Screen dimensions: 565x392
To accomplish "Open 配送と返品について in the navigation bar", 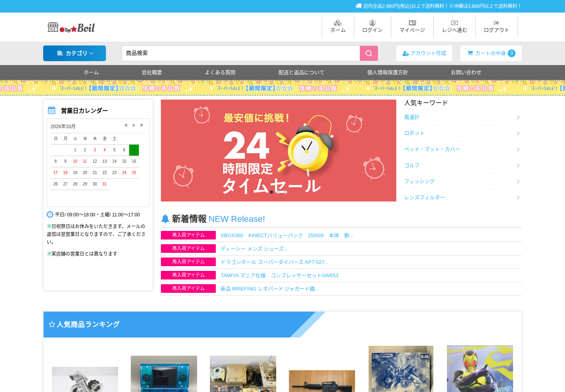I will pos(301,73).
